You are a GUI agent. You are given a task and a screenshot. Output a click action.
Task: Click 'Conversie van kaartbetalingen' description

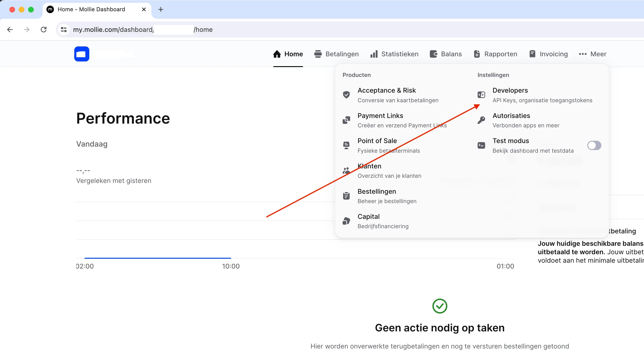click(x=398, y=100)
